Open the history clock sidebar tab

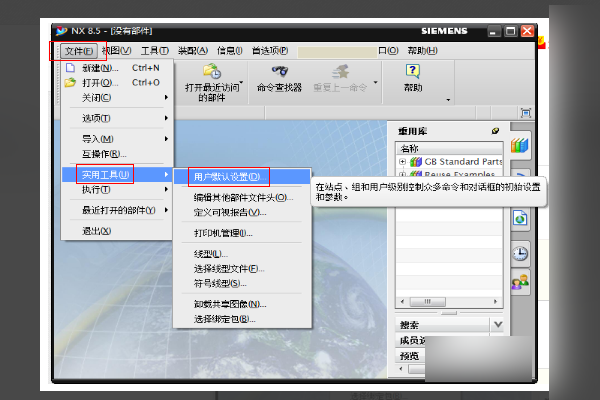520,253
